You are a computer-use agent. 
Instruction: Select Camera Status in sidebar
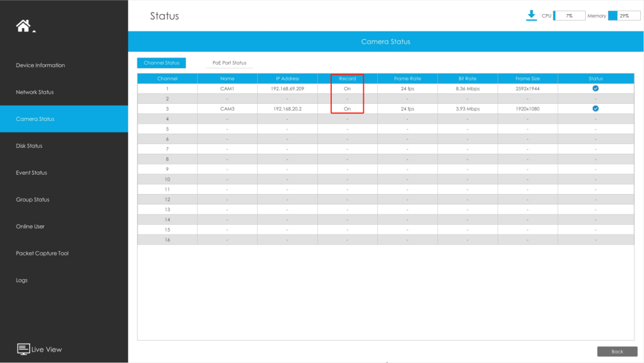click(64, 119)
